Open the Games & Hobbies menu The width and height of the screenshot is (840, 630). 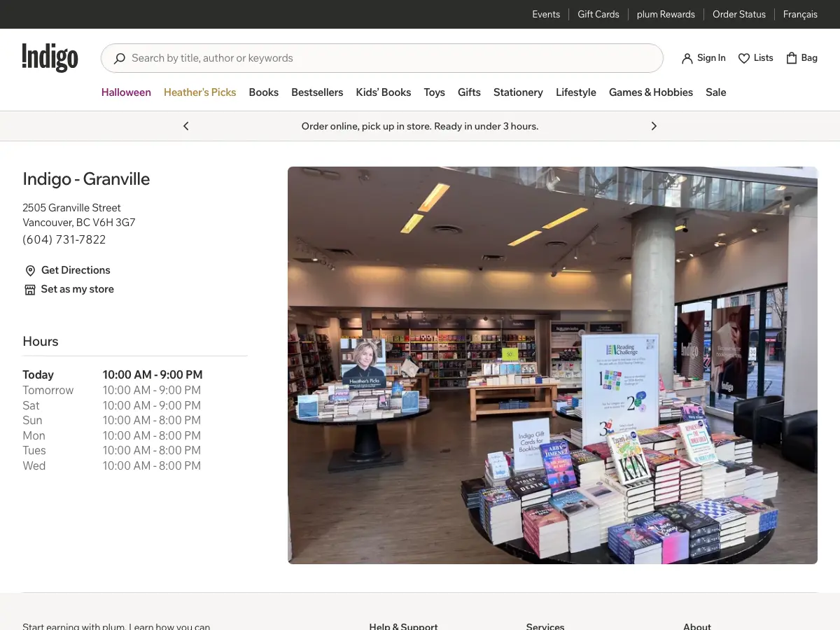tap(651, 92)
